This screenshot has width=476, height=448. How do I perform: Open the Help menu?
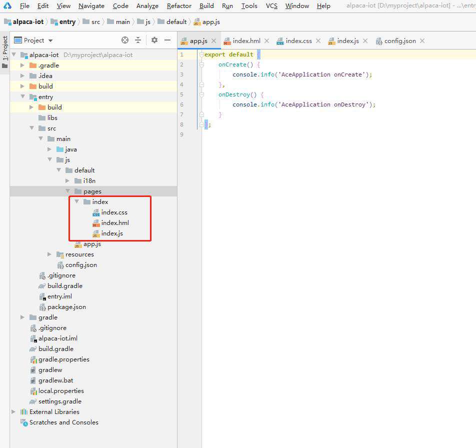(x=323, y=6)
